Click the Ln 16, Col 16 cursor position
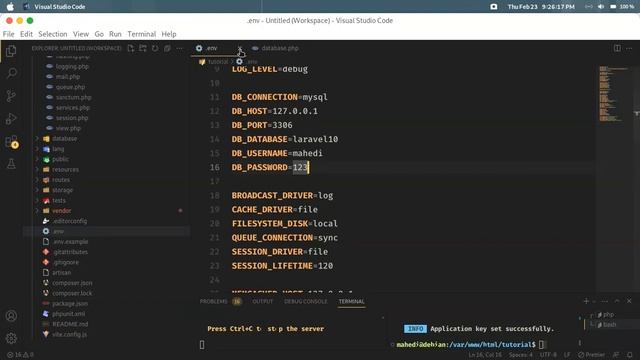The height and width of the screenshot is (360, 640). [x=485, y=355]
